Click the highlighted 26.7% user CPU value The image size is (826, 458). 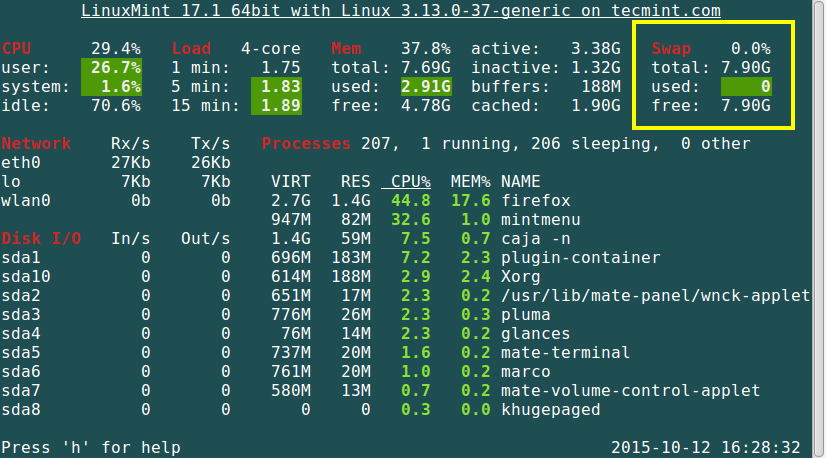pos(116,67)
